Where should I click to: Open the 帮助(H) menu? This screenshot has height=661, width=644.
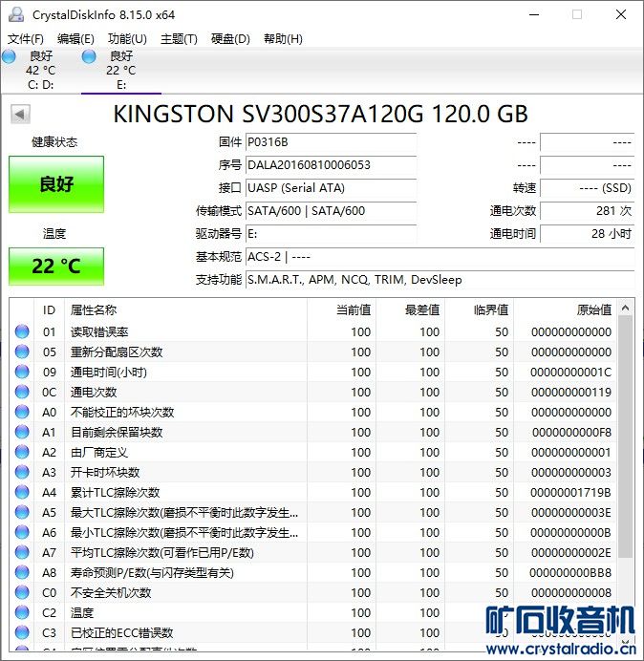tap(283, 39)
